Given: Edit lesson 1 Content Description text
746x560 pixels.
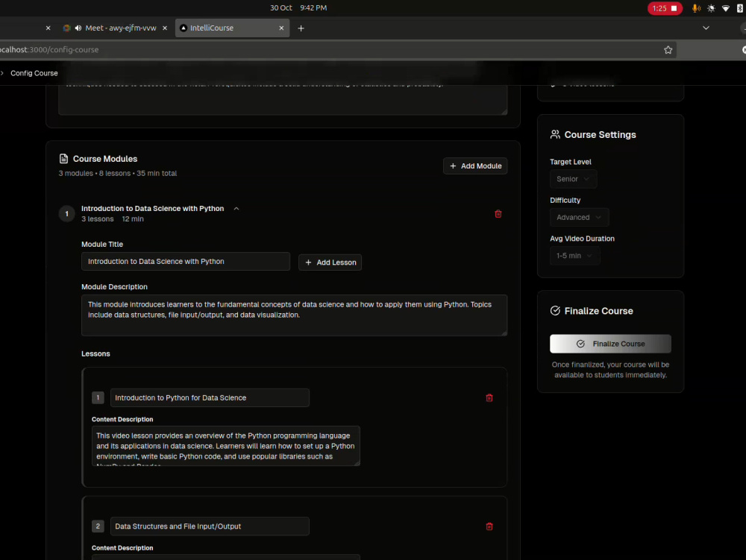Looking at the screenshot, I should tap(225, 446).
